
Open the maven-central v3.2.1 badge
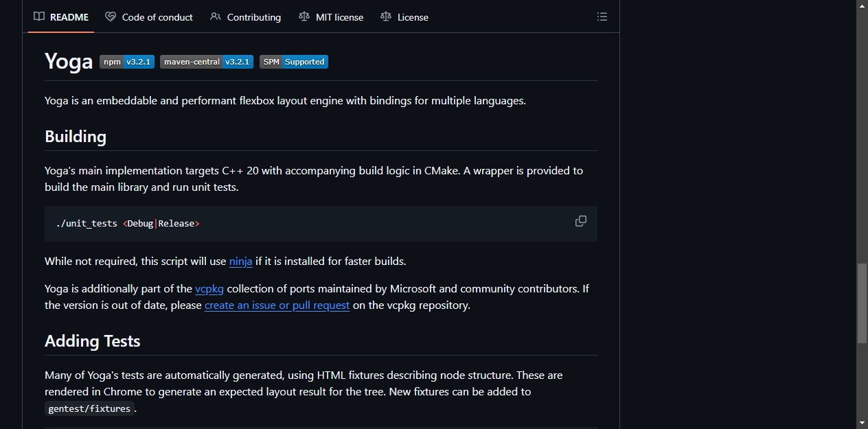coord(207,62)
